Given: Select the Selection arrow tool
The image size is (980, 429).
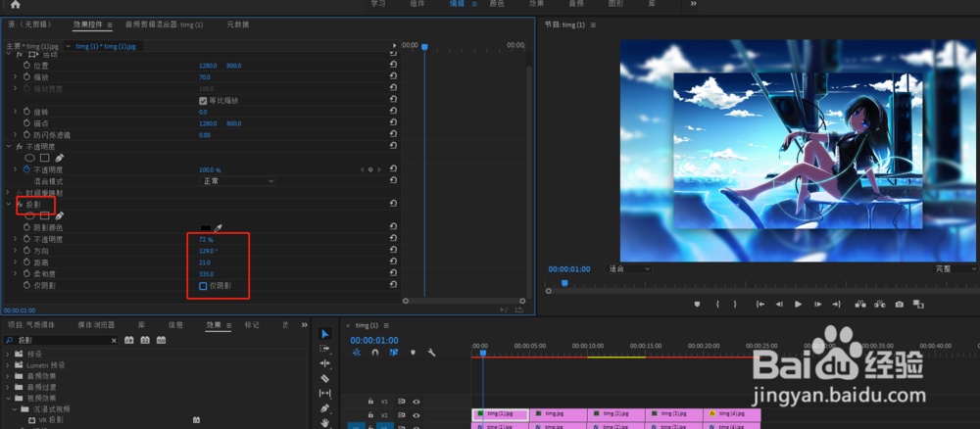Looking at the screenshot, I should point(325,334).
